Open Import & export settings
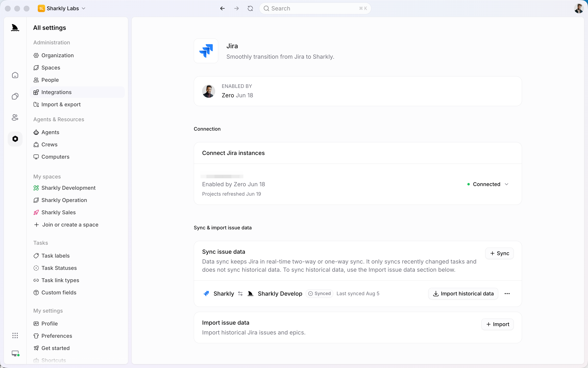 click(x=77, y=104)
